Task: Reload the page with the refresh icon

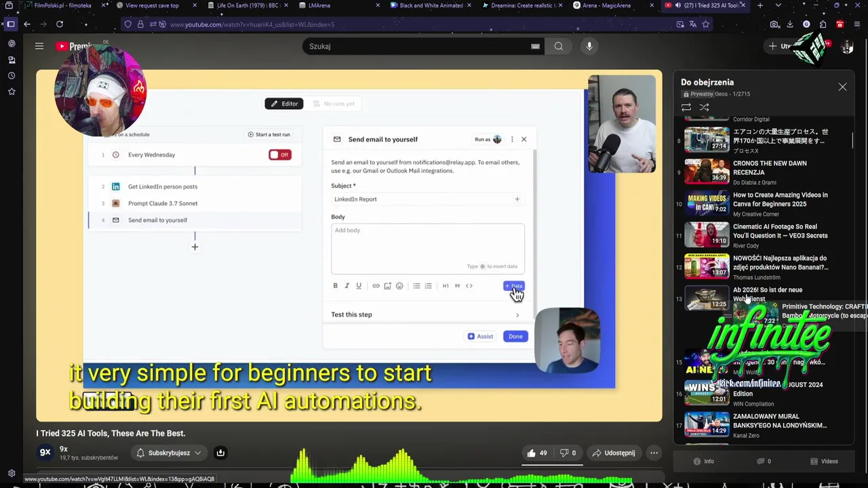Action: (60, 24)
